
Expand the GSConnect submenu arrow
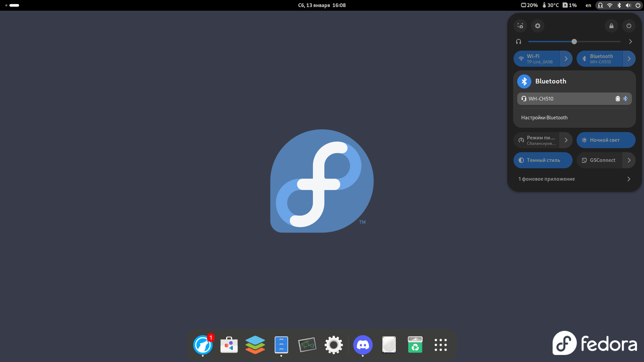pos(629,160)
